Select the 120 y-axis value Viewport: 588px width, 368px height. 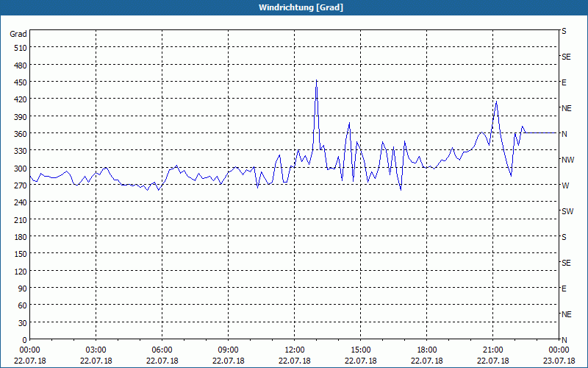tap(21, 271)
